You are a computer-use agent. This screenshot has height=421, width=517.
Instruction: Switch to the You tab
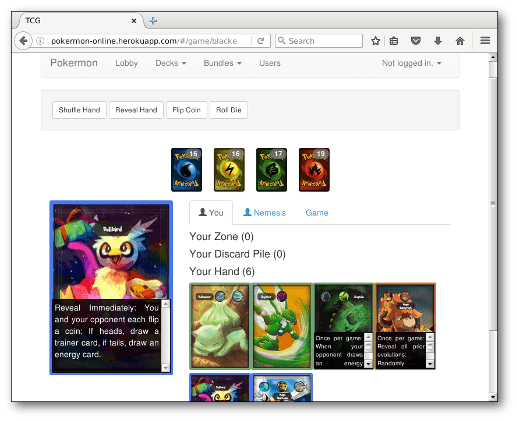pyautogui.click(x=211, y=213)
